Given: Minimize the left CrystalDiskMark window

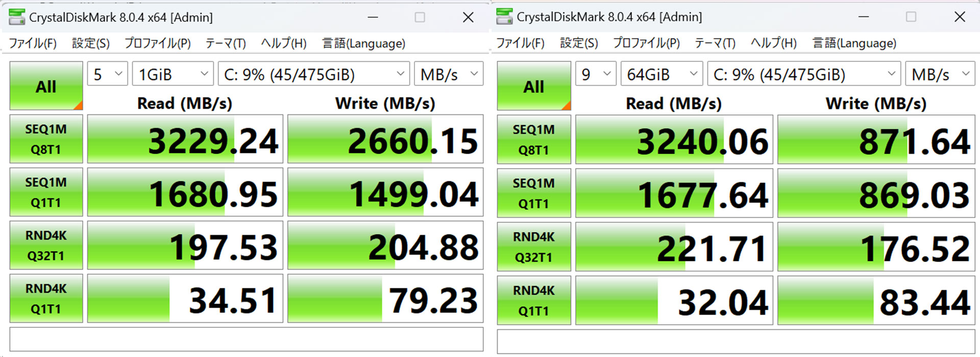Looking at the screenshot, I should tap(373, 17).
